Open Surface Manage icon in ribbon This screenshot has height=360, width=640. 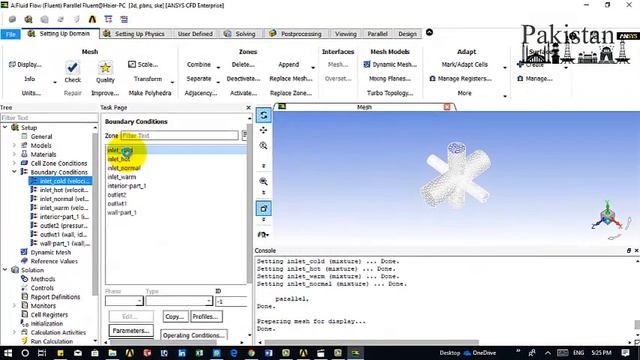pos(520,78)
